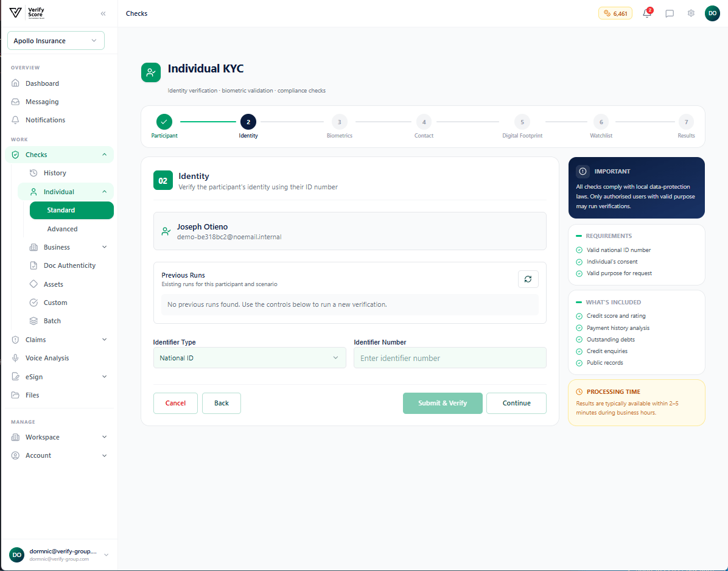The height and width of the screenshot is (571, 728).
Task: Expand the Business submenu chevron
Action: tap(105, 247)
